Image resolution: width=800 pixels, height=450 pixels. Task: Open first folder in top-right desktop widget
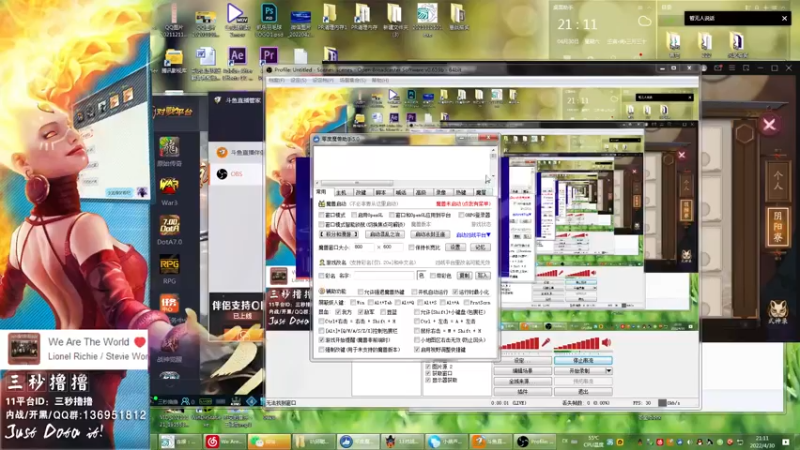[673, 43]
